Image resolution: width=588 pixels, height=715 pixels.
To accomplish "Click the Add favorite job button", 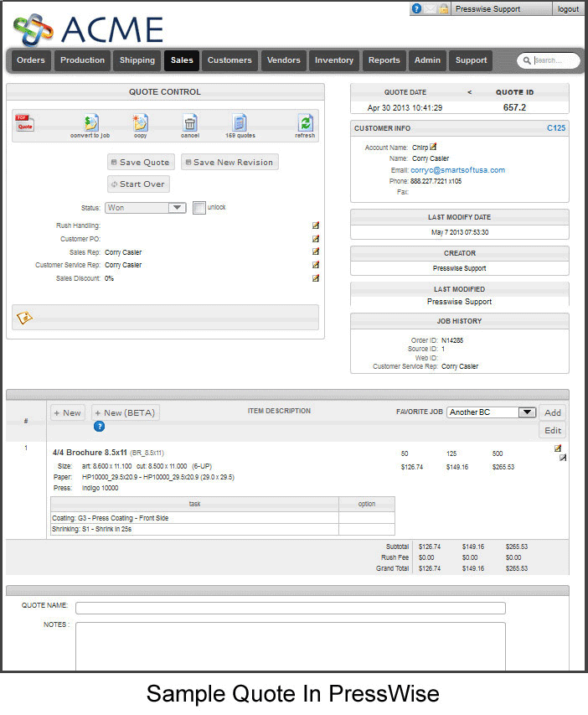I will coord(553,412).
